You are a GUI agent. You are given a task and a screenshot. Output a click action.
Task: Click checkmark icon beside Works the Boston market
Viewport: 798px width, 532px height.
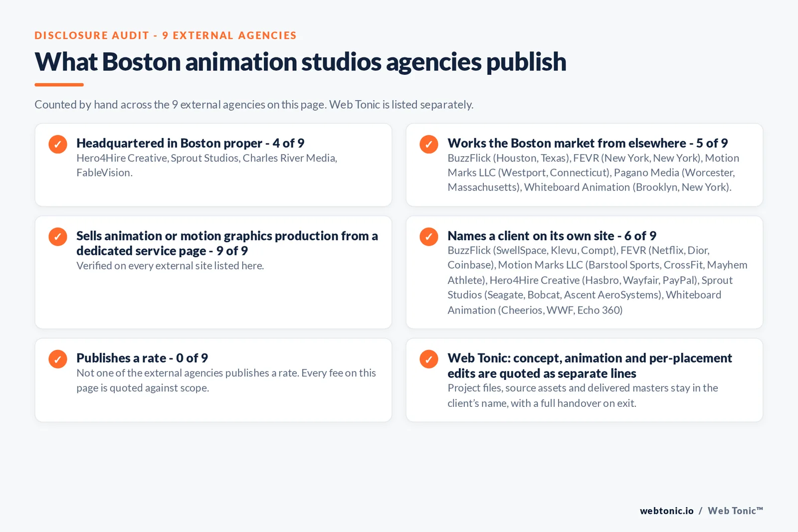[429, 144]
